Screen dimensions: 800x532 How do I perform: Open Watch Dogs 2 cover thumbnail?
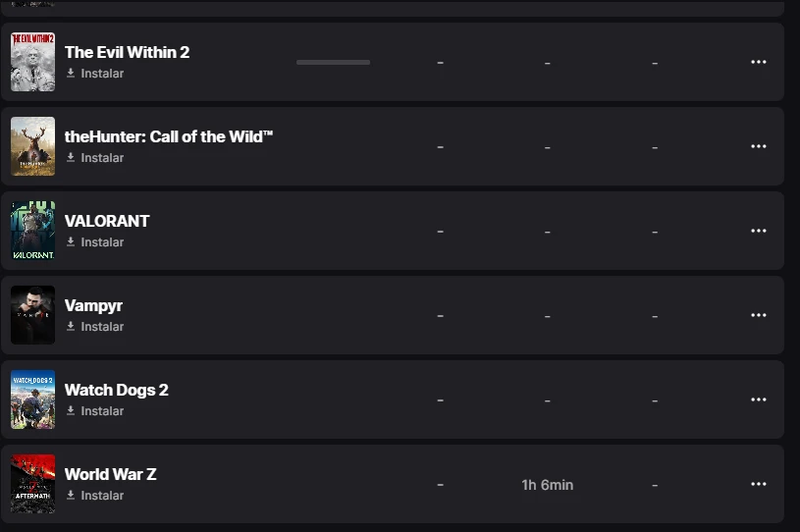[x=32, y=399]
